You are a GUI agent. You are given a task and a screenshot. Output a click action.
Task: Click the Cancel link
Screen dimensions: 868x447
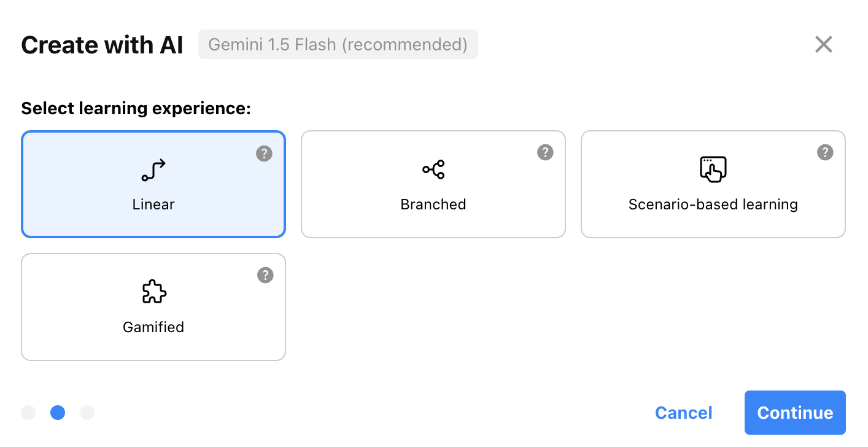pyautogui.click(x=684, y=413)
